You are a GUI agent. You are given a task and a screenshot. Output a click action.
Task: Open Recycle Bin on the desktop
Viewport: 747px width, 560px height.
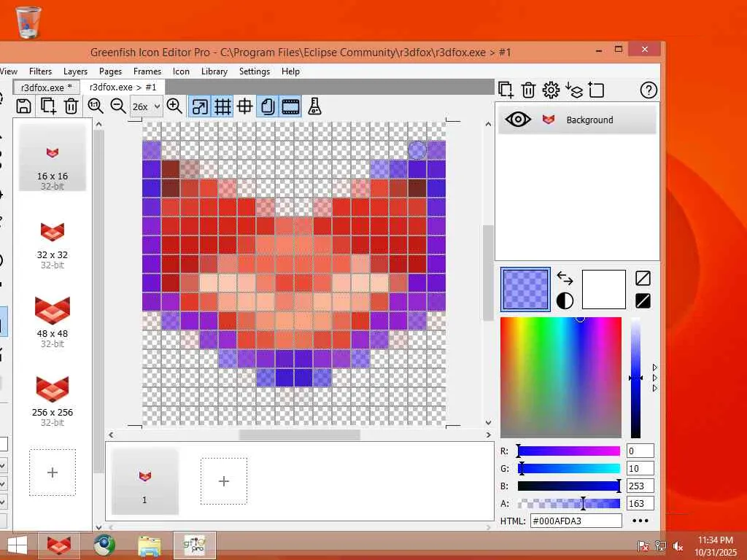click(28, 21)
